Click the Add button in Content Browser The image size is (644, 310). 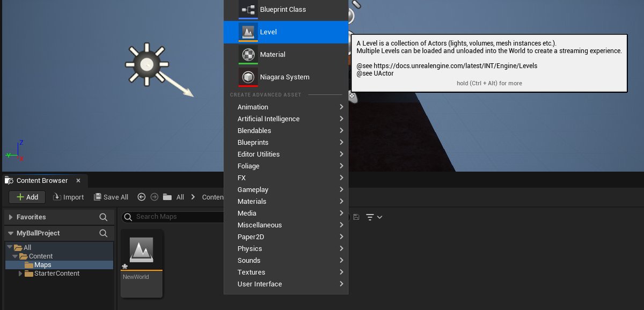click(x=27, y=197)
